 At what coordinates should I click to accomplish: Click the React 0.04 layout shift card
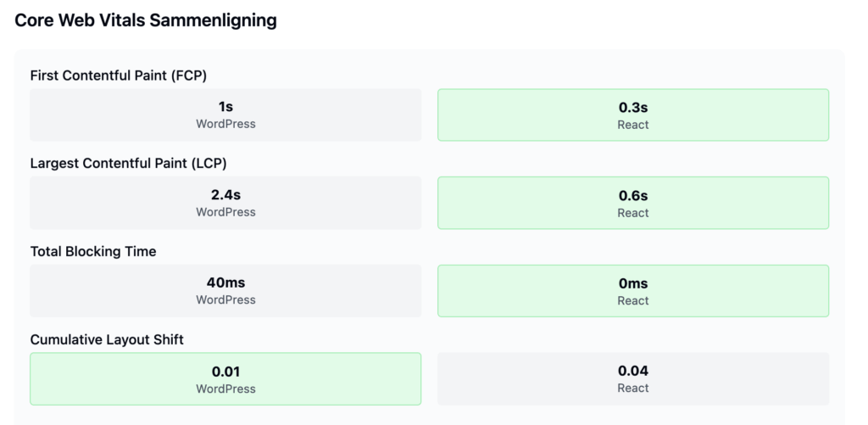(633, 379)
